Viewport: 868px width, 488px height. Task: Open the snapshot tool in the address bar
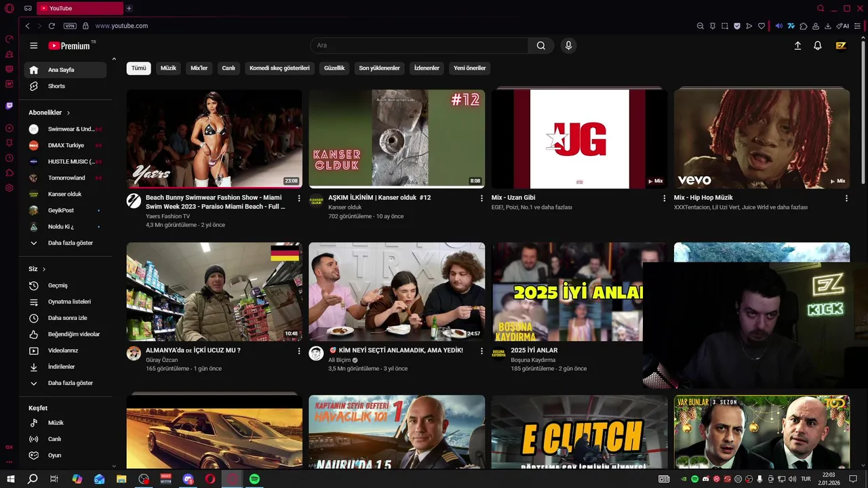point(725,26)
